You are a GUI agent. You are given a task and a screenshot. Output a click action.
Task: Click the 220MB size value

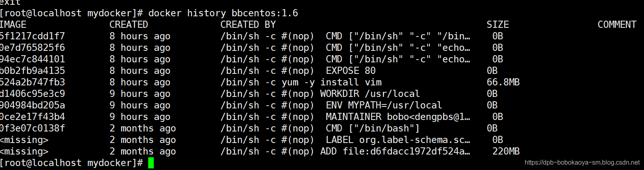506,151
